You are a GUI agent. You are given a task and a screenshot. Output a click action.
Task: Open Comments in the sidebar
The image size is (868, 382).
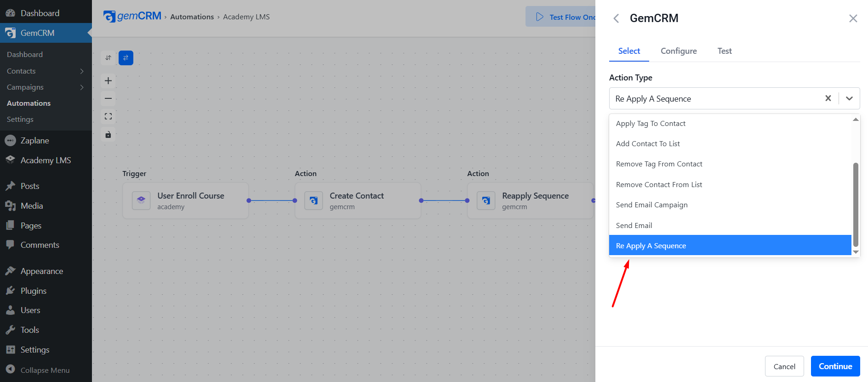point(46,245)
